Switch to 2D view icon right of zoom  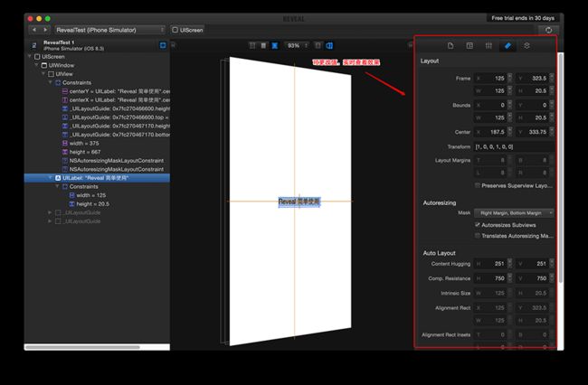[x=318, y=46]
